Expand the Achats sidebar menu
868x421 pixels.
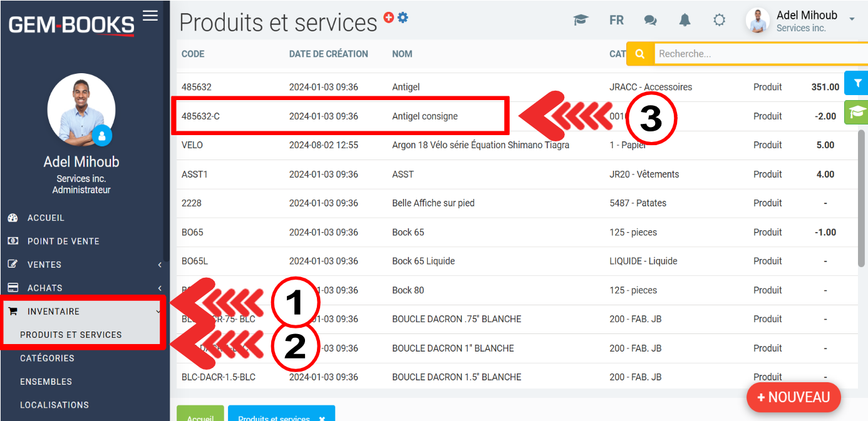coord(85,288)
